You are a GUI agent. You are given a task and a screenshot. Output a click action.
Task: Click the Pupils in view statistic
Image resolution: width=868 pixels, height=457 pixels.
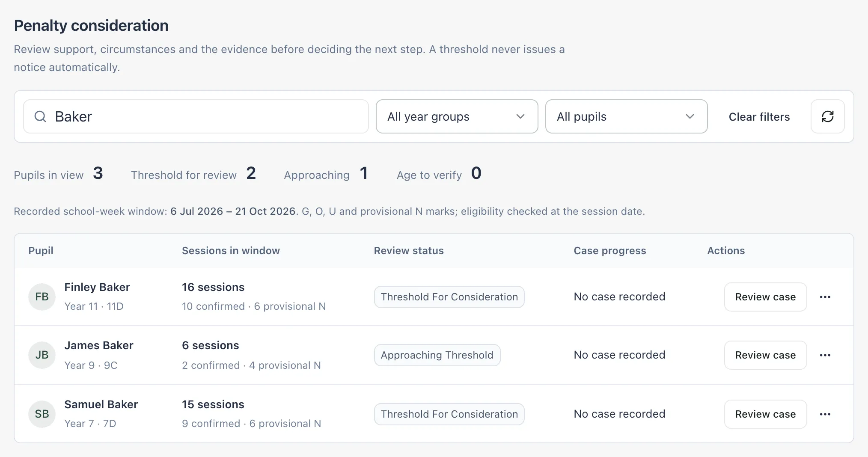59,174
